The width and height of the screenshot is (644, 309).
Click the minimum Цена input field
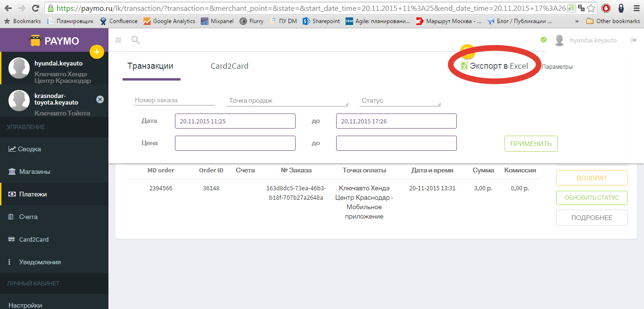tap(235, 143)
